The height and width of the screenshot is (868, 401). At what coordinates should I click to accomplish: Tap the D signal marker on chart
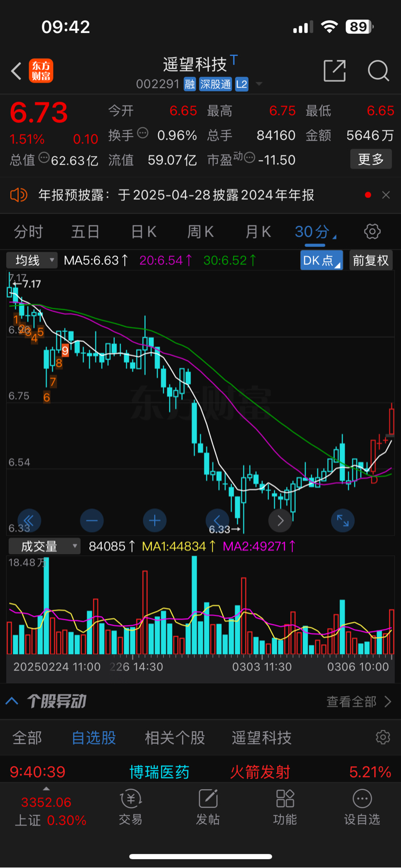click(x=374, y=479)
